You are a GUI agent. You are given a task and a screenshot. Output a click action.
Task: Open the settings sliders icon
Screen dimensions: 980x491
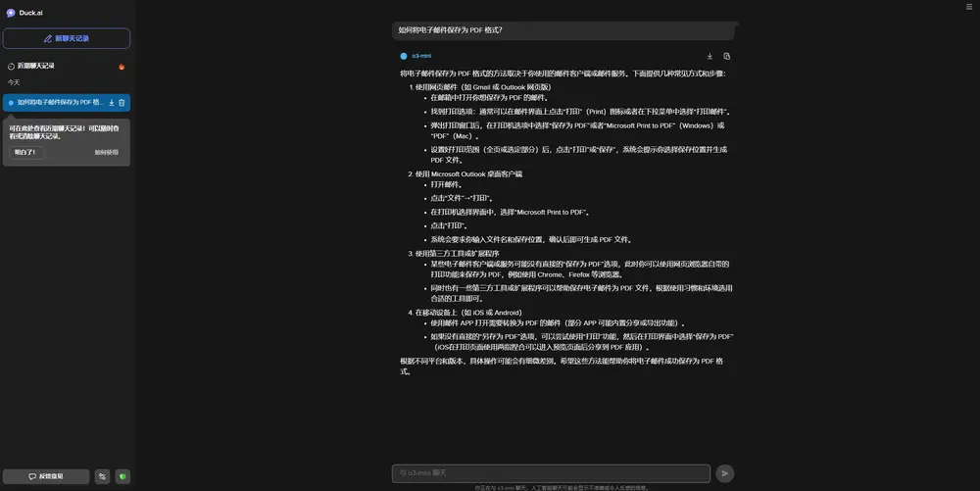pyautogui.click(x=103, y=476)
